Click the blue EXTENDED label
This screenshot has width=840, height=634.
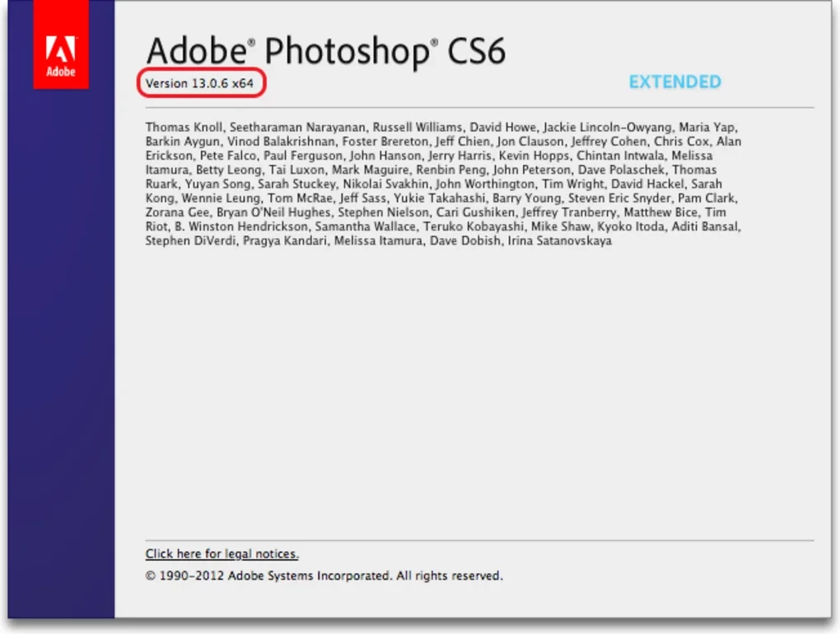tap(674, 82)
